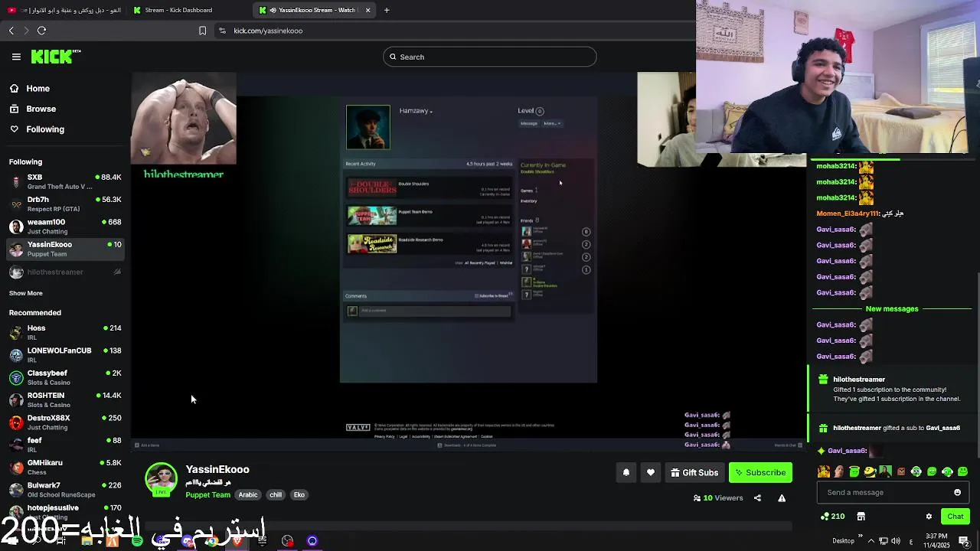Switch to Stream - Kick Dashboard tab

(x=178, y=10)
